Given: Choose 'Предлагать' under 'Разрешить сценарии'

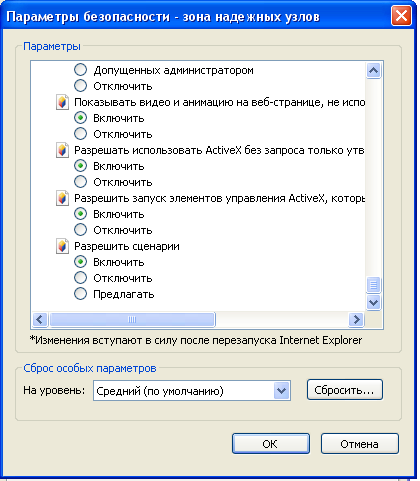Looking at the screenshot, I should click(80, 294).
